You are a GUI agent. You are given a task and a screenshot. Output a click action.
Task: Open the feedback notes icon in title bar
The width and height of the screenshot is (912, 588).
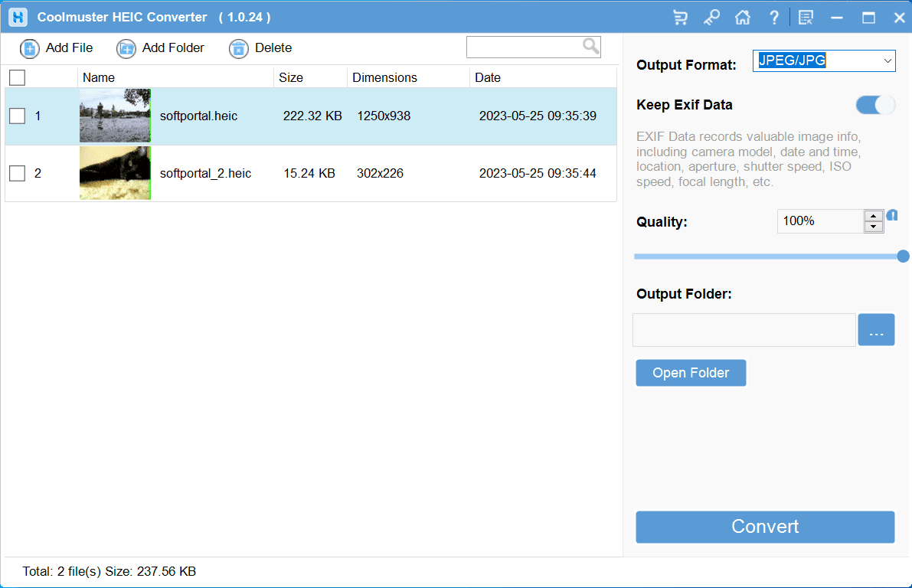[x=806, y=18]
